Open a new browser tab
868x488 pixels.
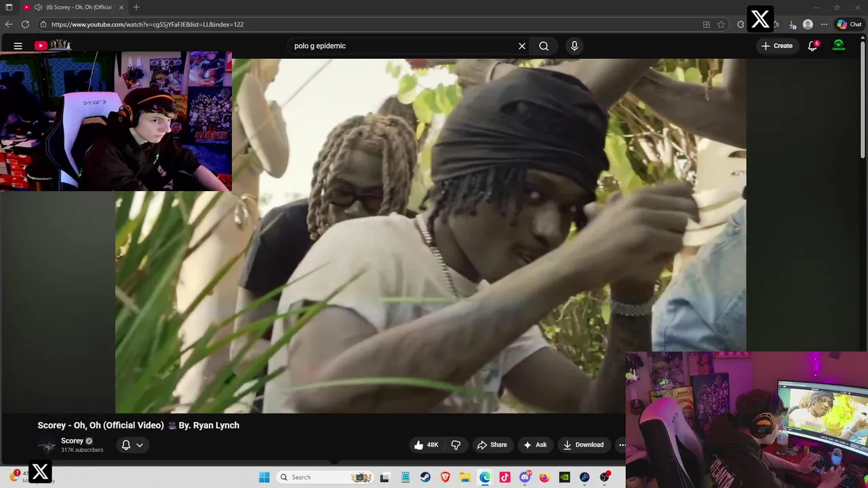[x=136, y=7]
